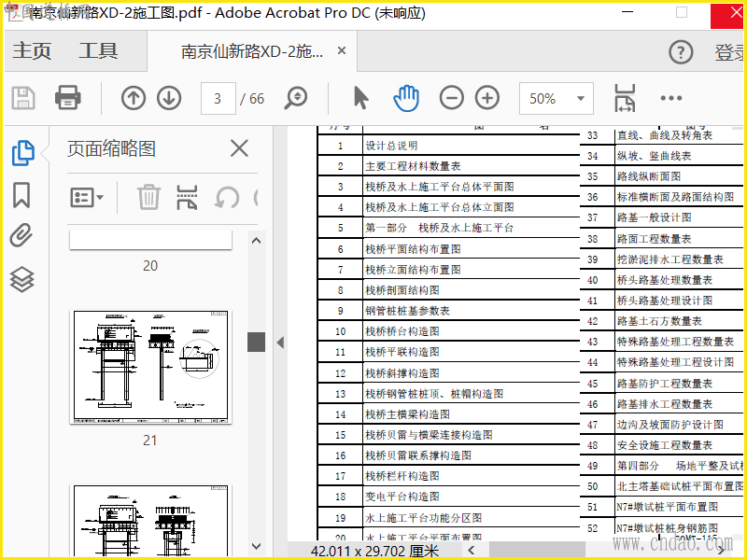This screenshot has height=560, width=747.
Task: Click 栈桥平面结构布置图 entry
Action: (x=413, y=249)
